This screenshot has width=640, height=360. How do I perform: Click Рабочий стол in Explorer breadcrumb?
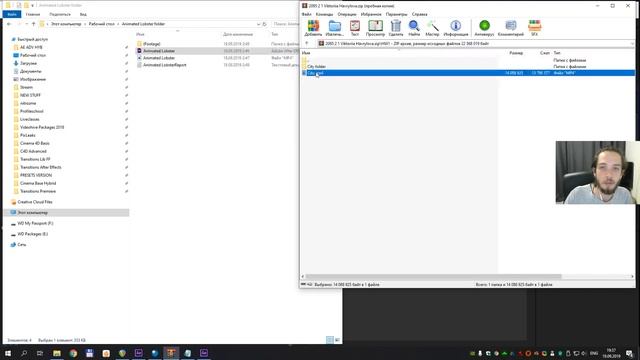102,24
